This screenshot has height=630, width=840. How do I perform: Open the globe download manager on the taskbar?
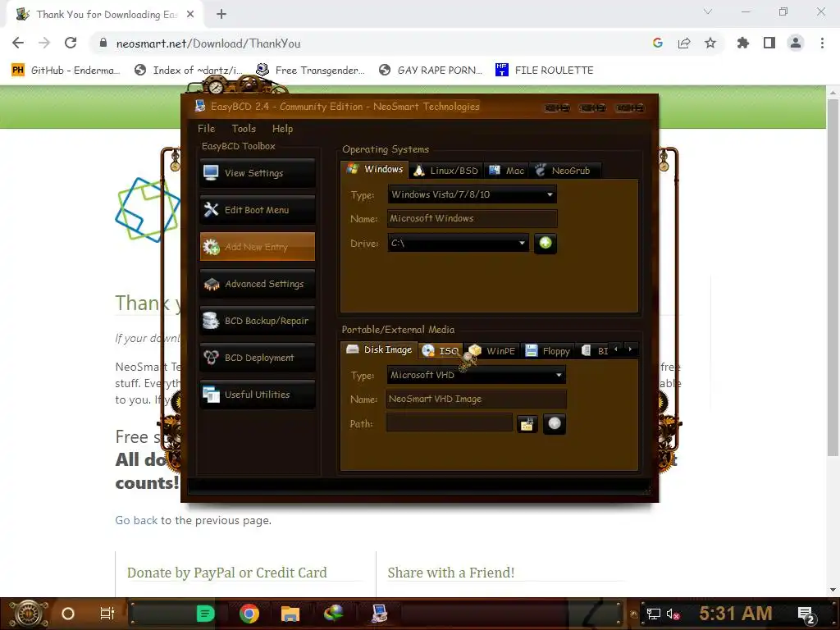pos(333,614)
